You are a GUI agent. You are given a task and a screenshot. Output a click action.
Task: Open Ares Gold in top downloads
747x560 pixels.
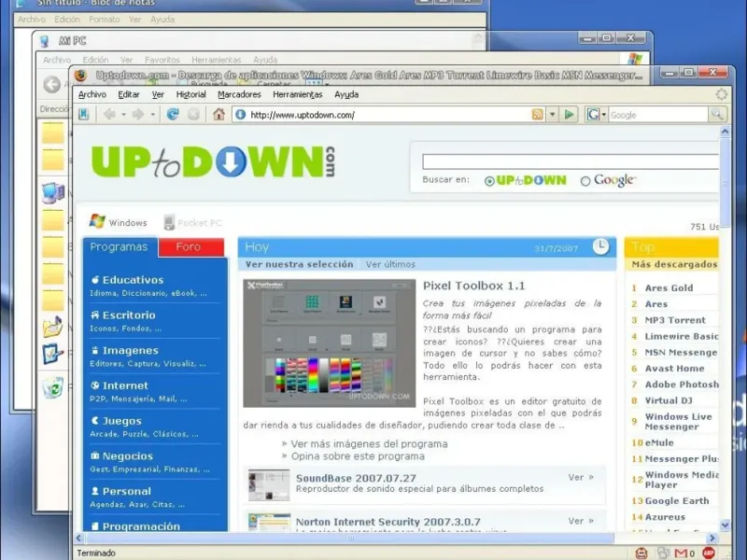[x=669, y=287]
